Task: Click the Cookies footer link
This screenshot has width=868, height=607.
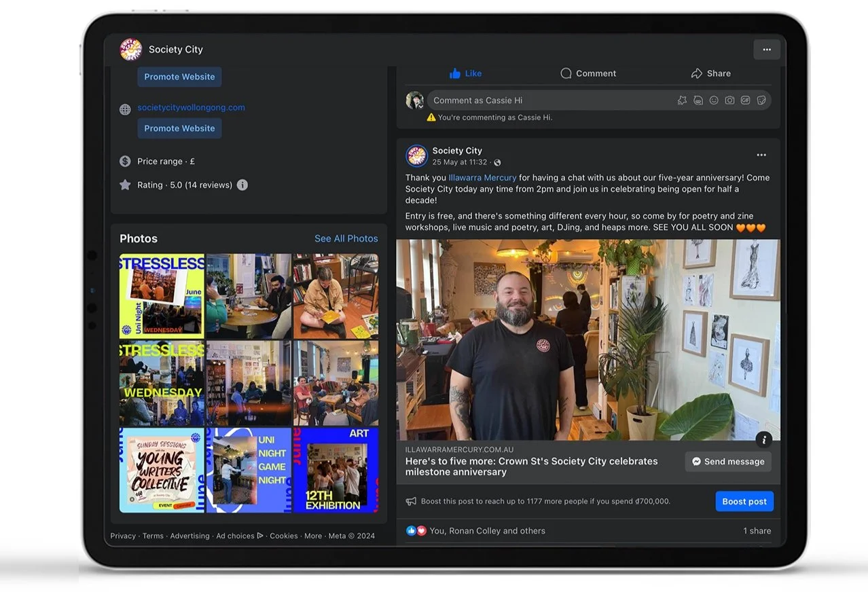Action: tap(284, 536)
